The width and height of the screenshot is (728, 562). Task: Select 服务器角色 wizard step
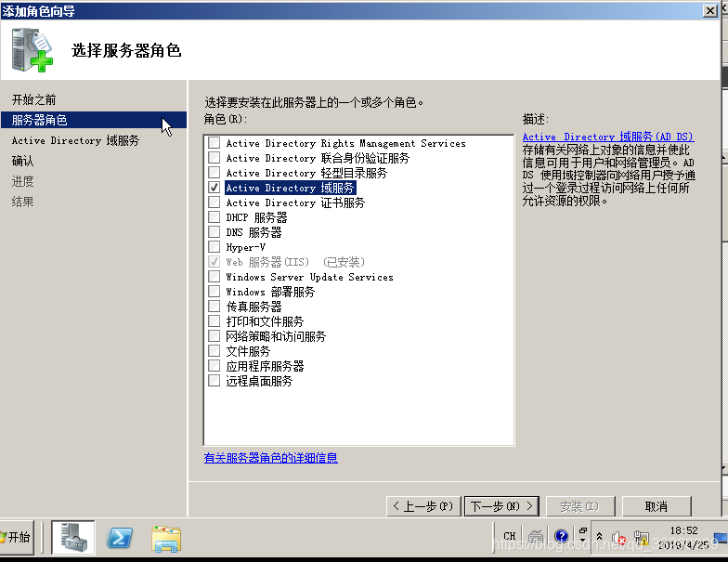pyautogui.click(x=93, y=120)
